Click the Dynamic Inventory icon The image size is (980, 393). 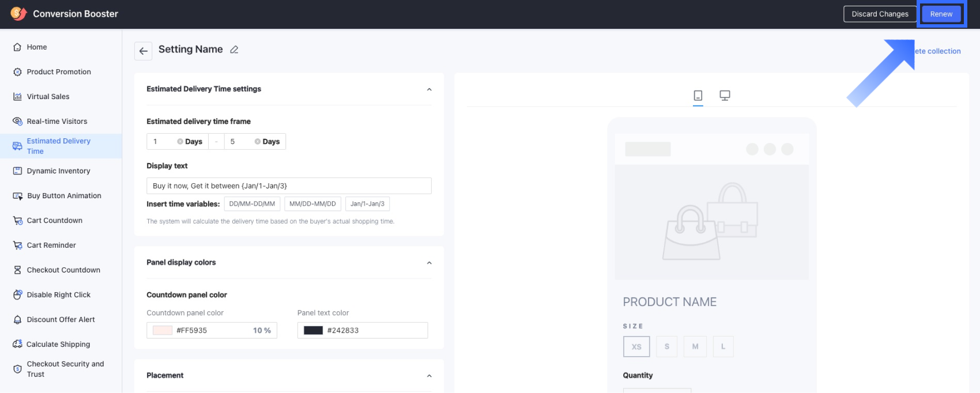[17, 171]
